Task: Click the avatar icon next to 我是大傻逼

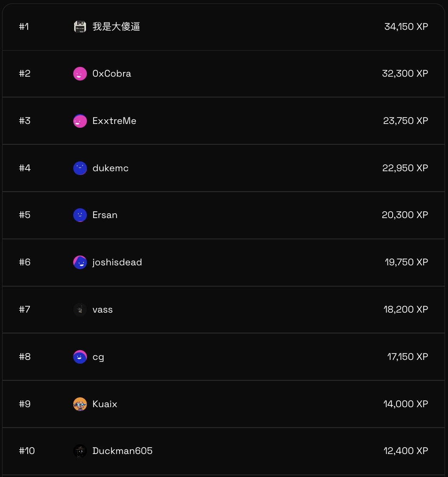Action: (x=80, y=27)
